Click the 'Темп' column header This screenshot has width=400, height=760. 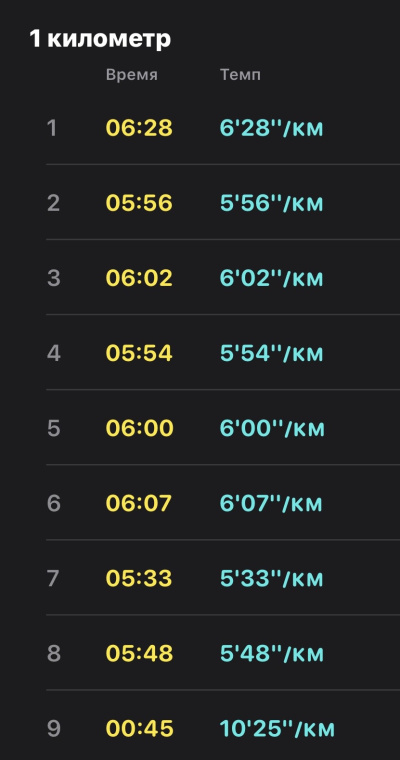(x=240, y=75)
